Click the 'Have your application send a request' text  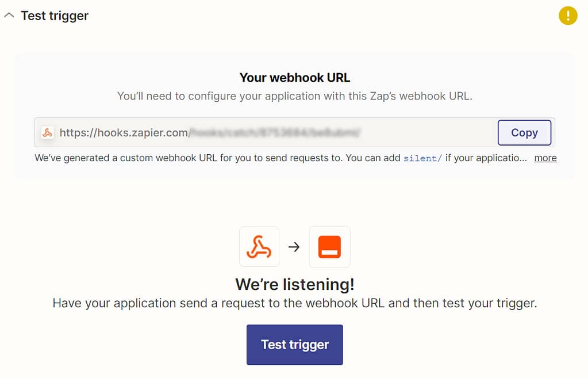pyautogui.click(x=295, y=303)
